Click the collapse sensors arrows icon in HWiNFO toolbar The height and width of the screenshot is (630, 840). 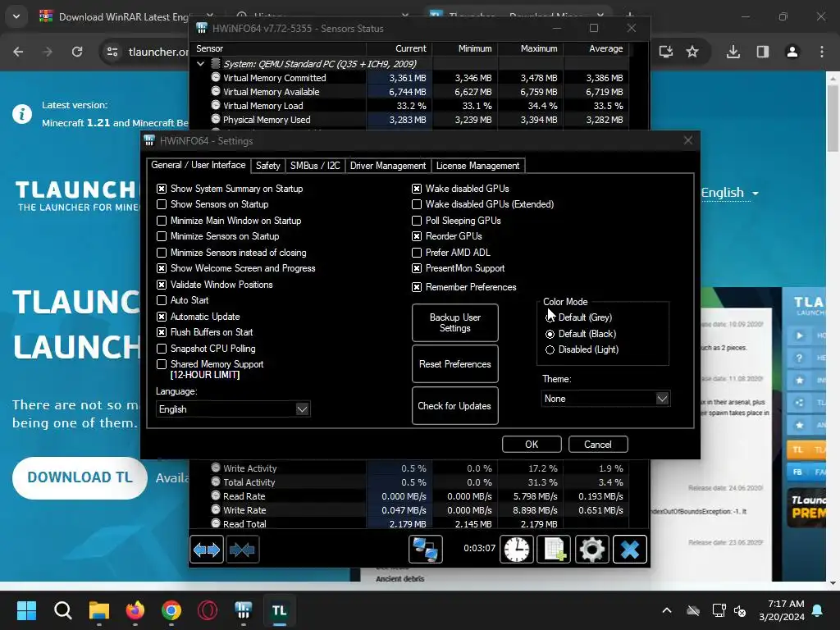(242, 549)
